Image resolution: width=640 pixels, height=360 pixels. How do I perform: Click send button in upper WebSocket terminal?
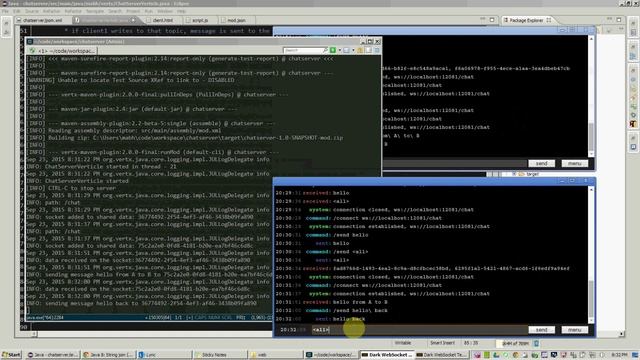[x=541, y=163]
